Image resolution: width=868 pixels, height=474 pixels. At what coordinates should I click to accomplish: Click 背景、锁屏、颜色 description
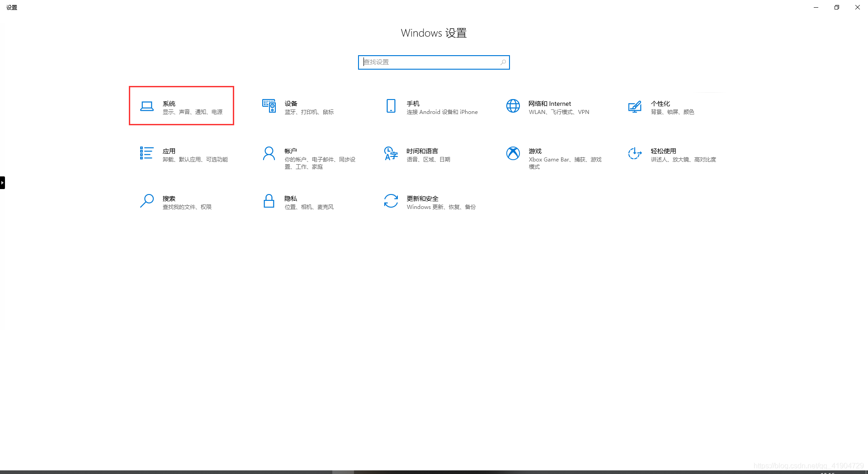[x=673, y=112]
